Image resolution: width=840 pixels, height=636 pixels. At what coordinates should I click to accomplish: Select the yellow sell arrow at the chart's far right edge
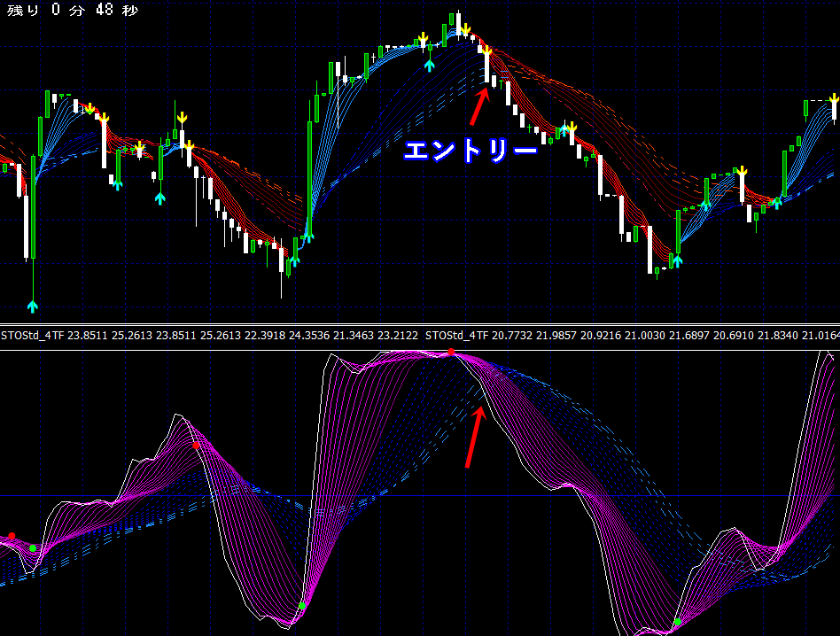(x=834, y=98)
